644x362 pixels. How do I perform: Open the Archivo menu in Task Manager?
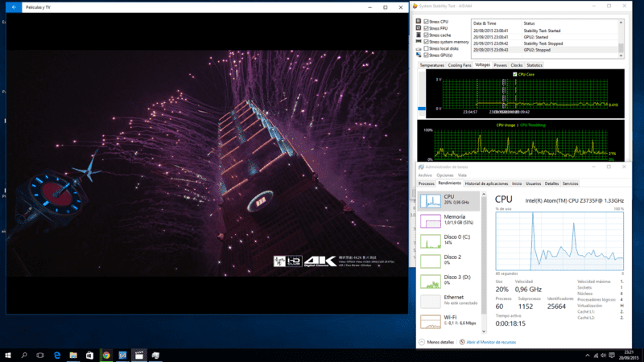tap(425, 175)
